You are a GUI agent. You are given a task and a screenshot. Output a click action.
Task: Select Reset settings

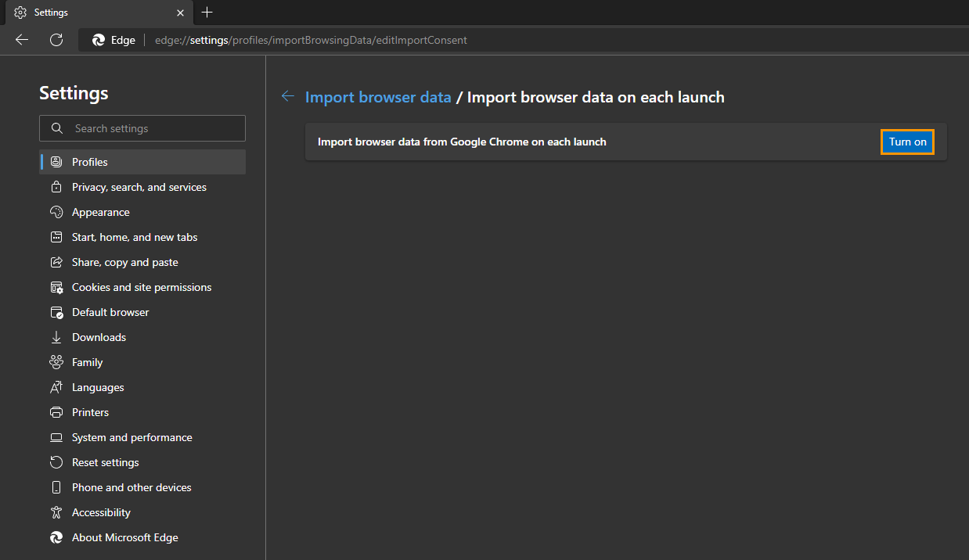pyautogui.click(x=142, y=462)
